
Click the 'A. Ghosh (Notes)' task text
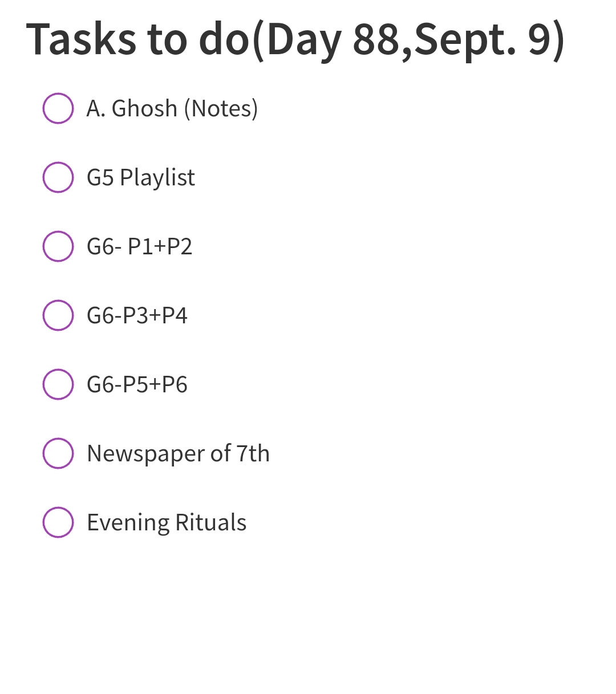click(172, 108)
